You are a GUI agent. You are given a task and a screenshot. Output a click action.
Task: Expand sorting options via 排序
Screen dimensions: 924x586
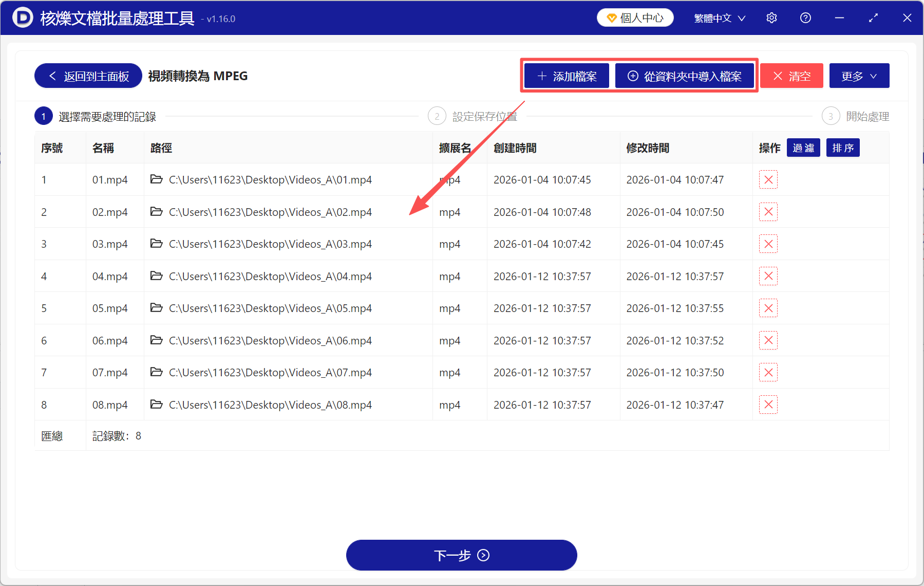pyautogui.click(x=842, y=148)
